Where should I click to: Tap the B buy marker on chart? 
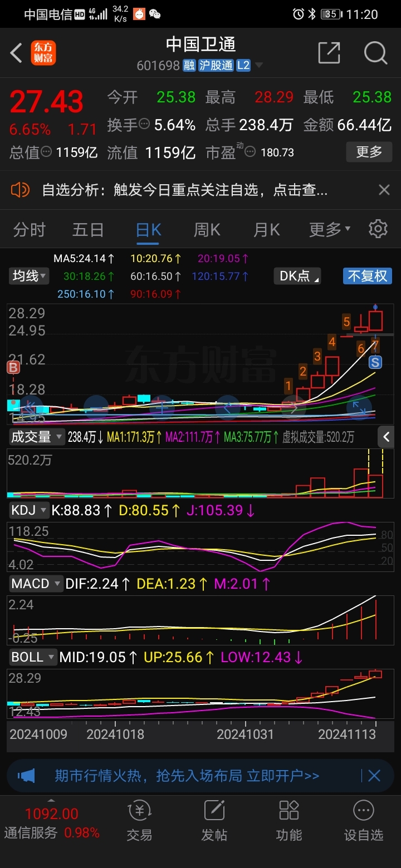13,367
